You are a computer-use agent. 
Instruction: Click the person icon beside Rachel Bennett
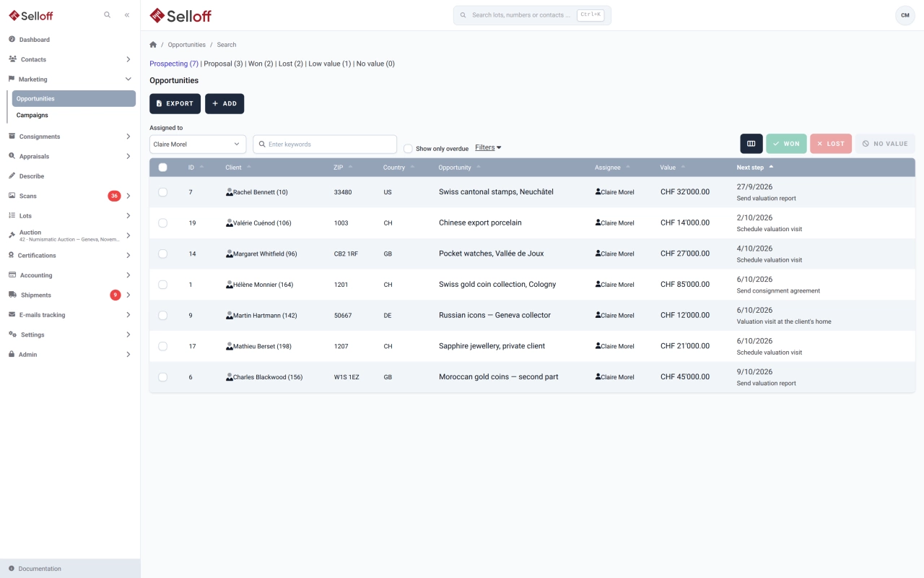coord(230,192)
